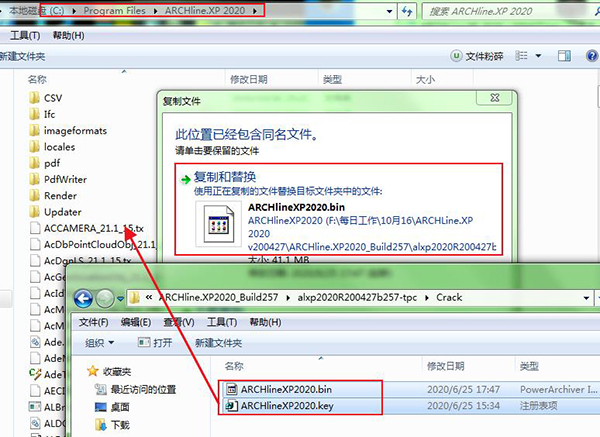Select 收藏夹 favorites in navigation pane
Screen dimensions: 600x437
[x=109, y=371]
